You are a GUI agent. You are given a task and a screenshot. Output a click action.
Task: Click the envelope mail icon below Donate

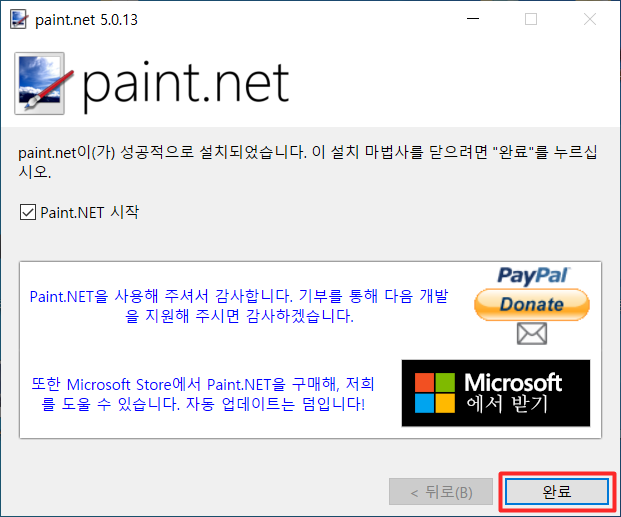pyautogui.click(x=532, y=333)
